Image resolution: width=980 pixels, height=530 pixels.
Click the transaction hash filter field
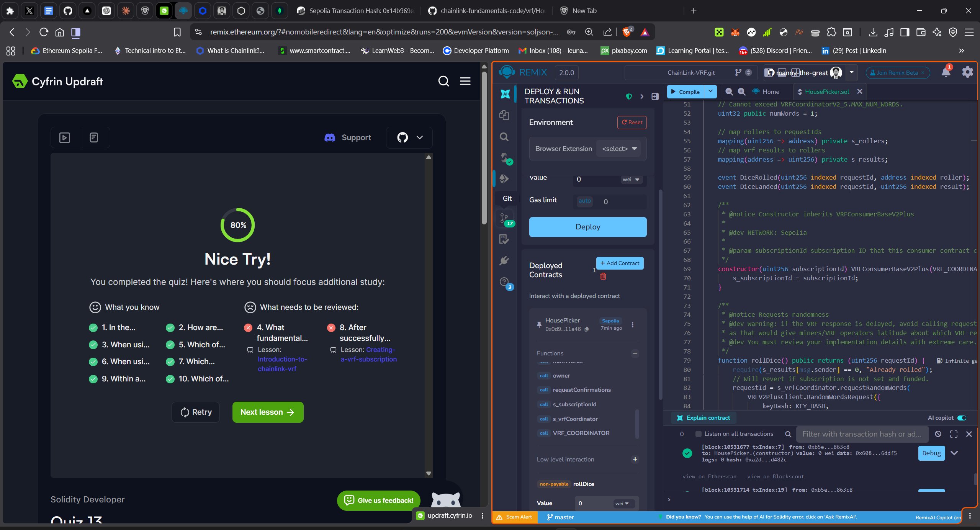862,434
